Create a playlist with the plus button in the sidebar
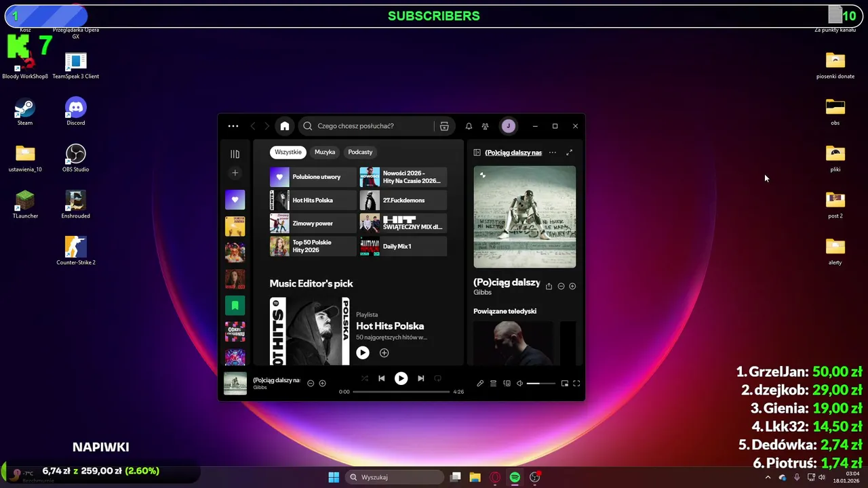Viewport: 868px width, 488px height. click(235, 173)
